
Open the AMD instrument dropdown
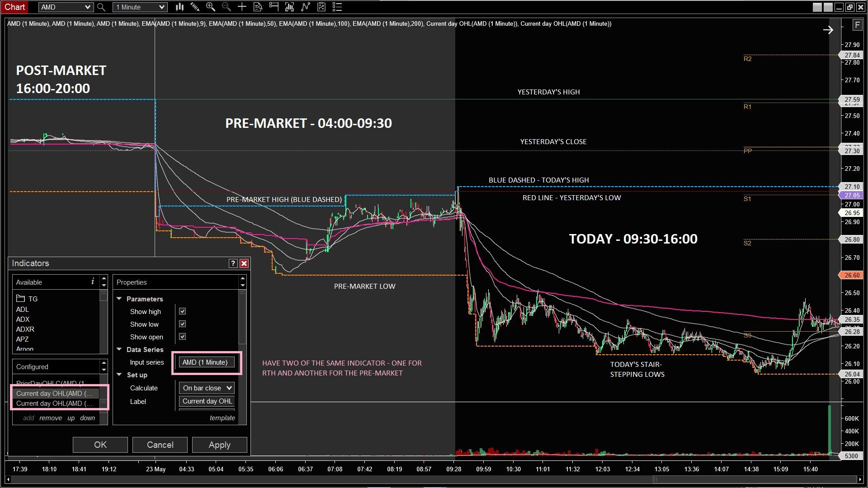coord(66,7)
